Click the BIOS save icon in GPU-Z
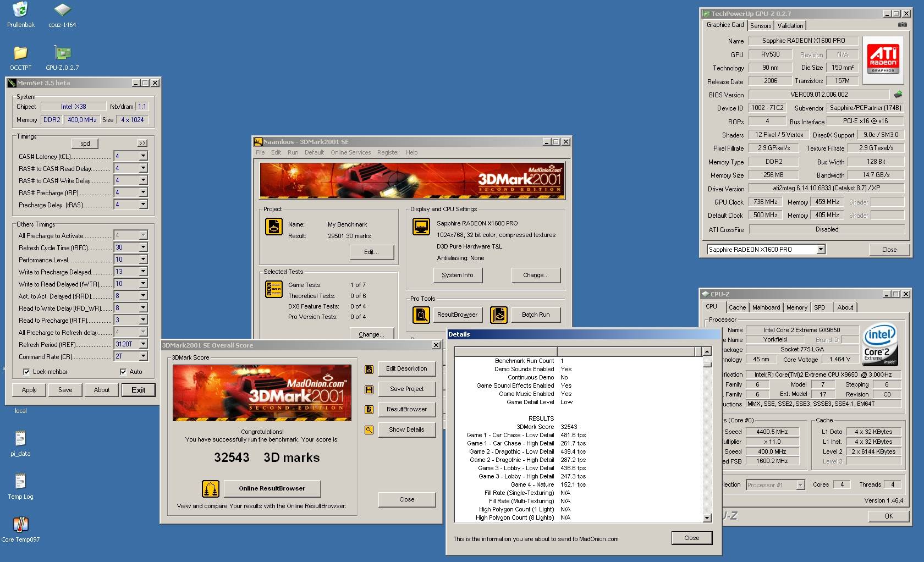 [898, 95]
